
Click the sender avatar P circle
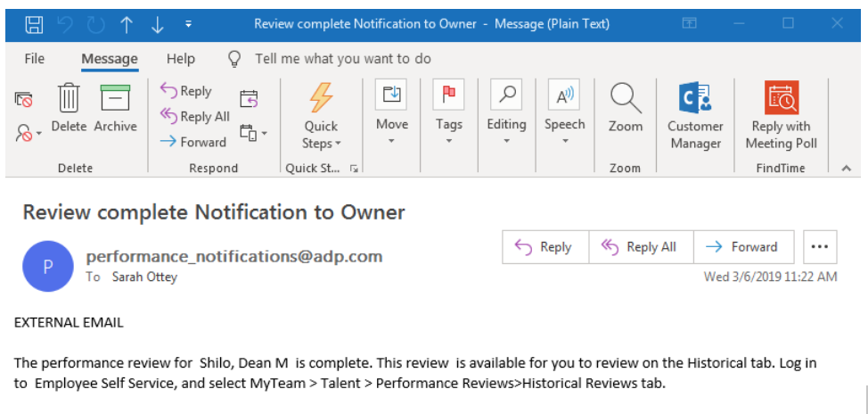(47, 266)
